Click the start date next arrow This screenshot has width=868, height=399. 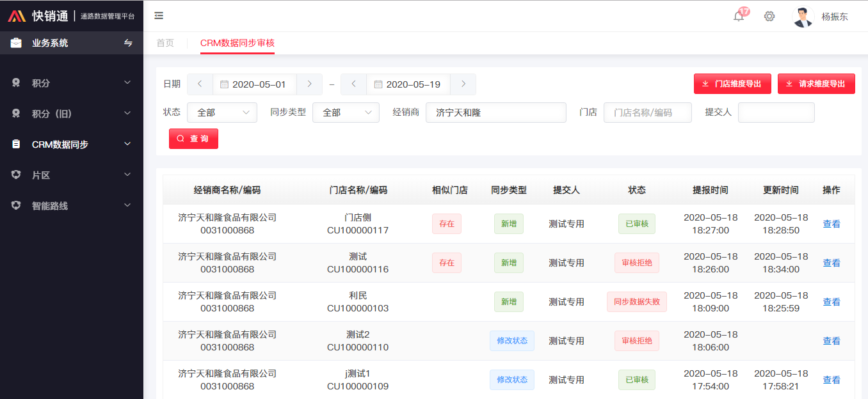point(309,84)
